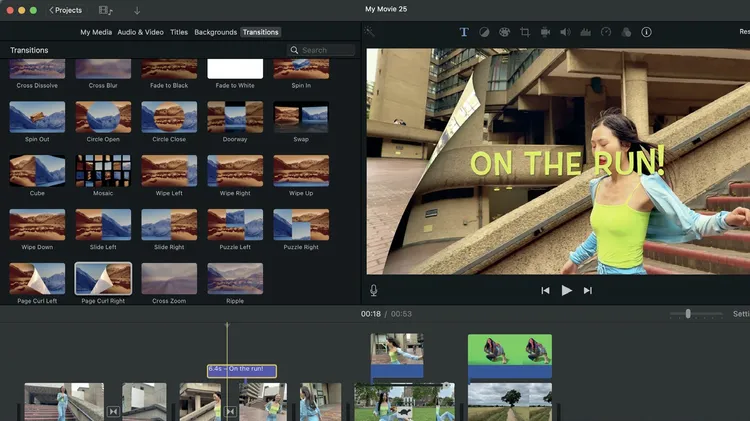
Task: Select the Page Curl Right transition
Action: 103,279
